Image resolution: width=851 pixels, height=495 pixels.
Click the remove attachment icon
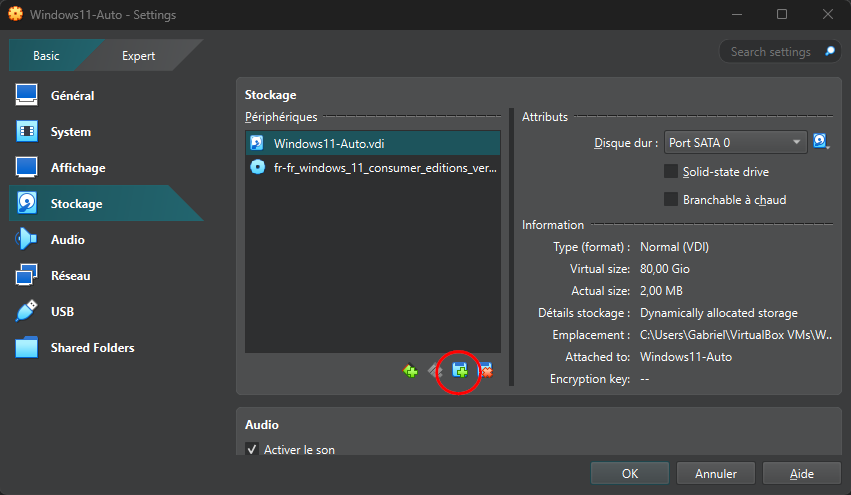(485, 371)
